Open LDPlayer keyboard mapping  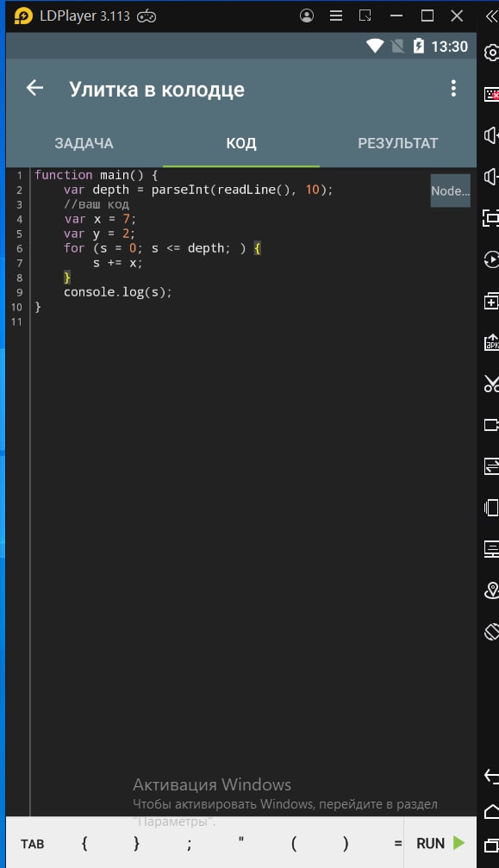coord(491,94)
